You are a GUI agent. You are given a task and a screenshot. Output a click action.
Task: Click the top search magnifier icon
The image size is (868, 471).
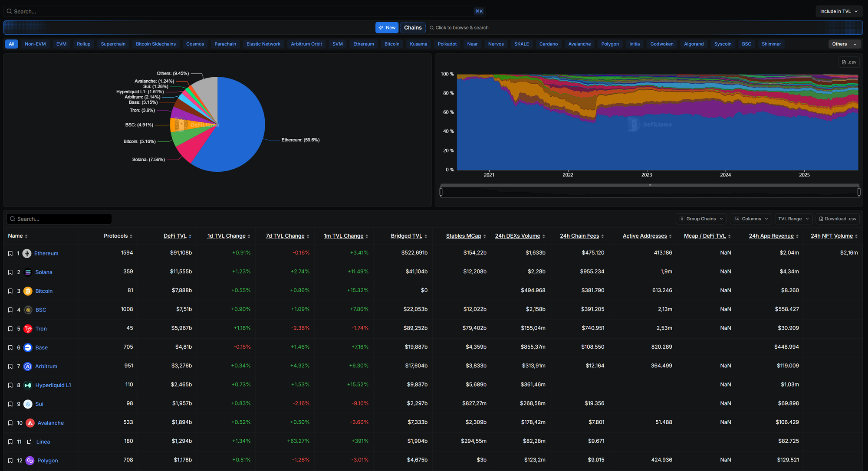tap(9, 11)
